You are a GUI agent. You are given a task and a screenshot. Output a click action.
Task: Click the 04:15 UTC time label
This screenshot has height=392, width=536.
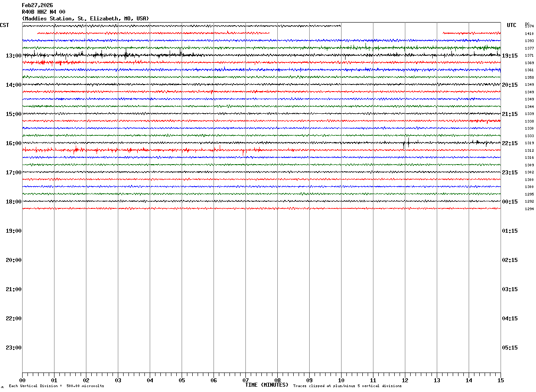(x=510, y=319)
